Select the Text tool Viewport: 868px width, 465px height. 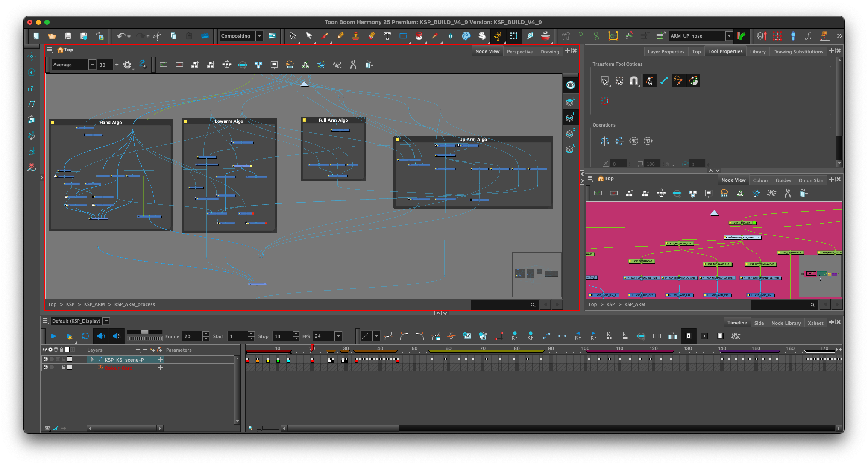click(x=387, y=36)
